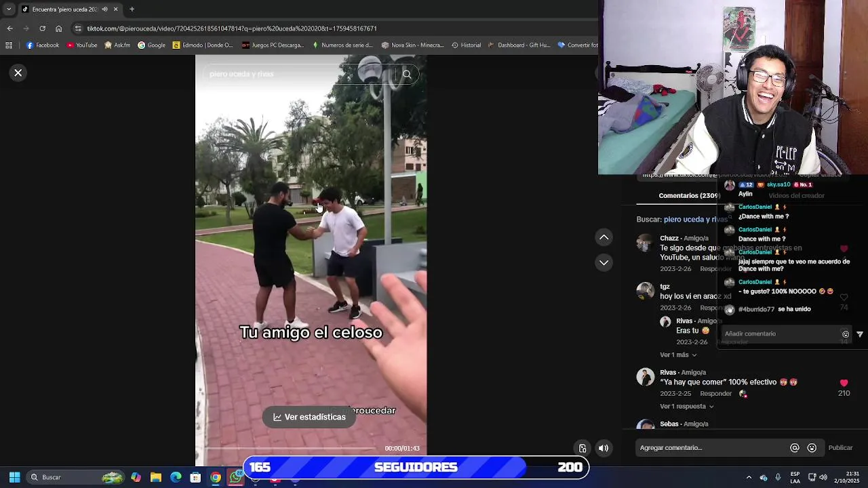Viewport: 868px width, 488px height.
Task: Expand Ver 1 más replies
Action: (x=678, y=354)
